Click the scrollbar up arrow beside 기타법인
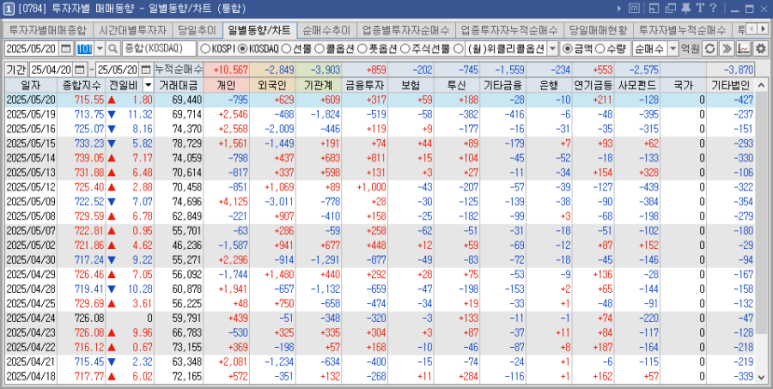Screen dimensions: 773x389 (761, 85)
